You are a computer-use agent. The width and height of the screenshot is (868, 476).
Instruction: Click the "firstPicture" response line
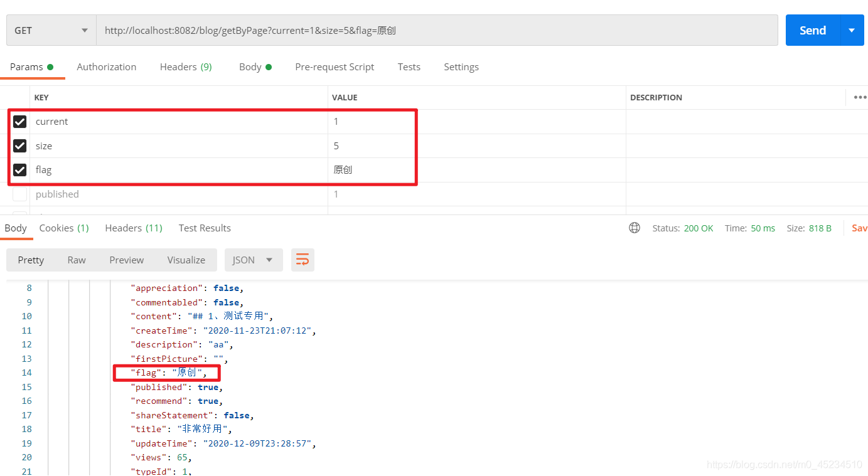point(179,359)
